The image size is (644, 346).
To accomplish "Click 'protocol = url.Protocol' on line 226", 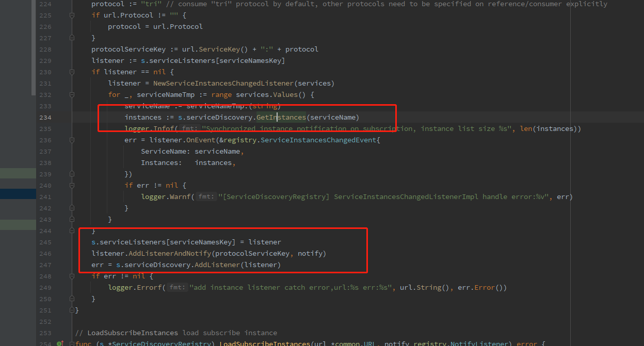I will 155,27.
